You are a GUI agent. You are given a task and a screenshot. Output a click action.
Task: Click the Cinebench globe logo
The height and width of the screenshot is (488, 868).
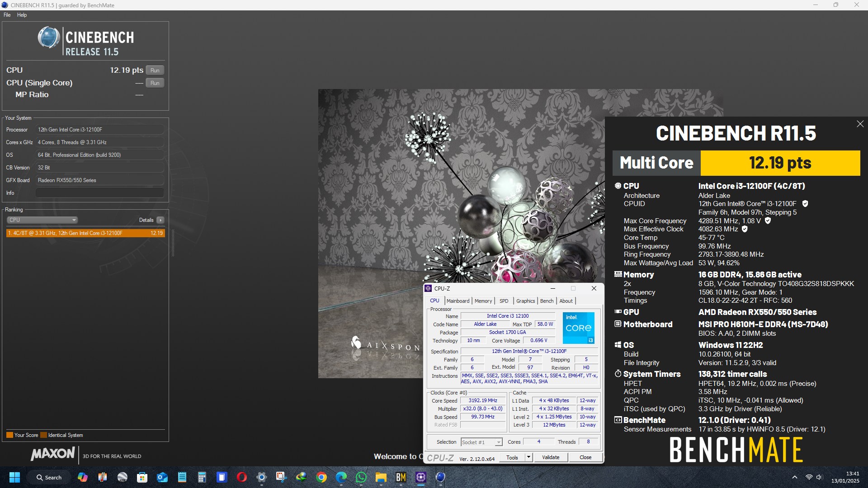(x=48, y=38)
